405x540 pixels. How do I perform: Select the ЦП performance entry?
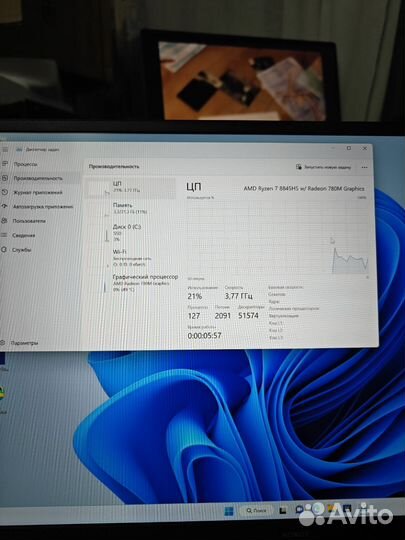131,187
